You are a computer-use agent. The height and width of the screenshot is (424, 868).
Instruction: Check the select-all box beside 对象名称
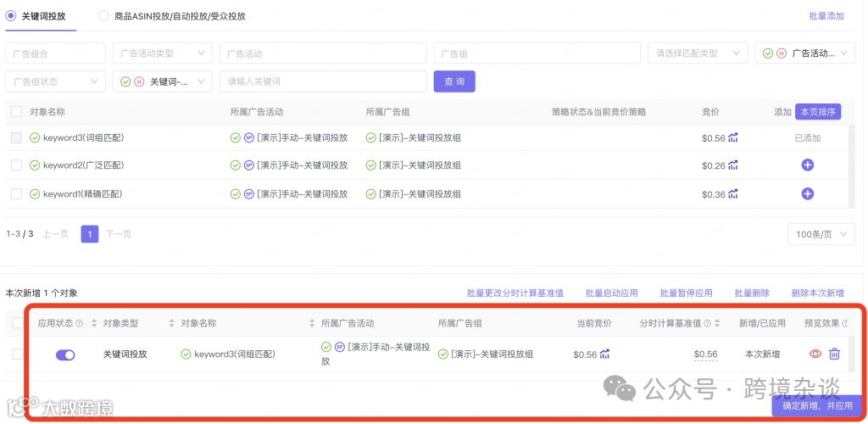[17, 111]
